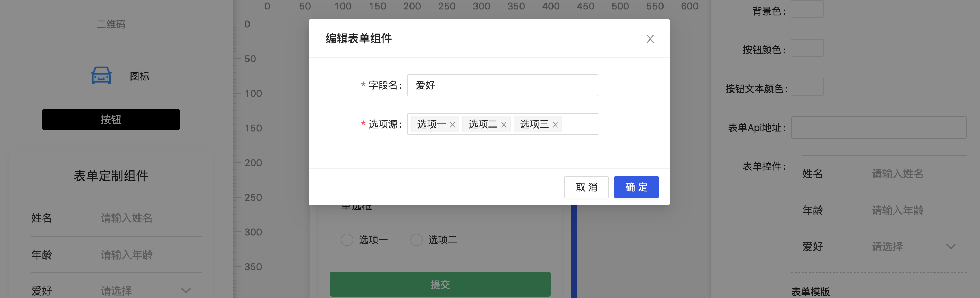Close the 编辑表单组件 dialog with X
980x298 pixels.
[x=650, y=39]
